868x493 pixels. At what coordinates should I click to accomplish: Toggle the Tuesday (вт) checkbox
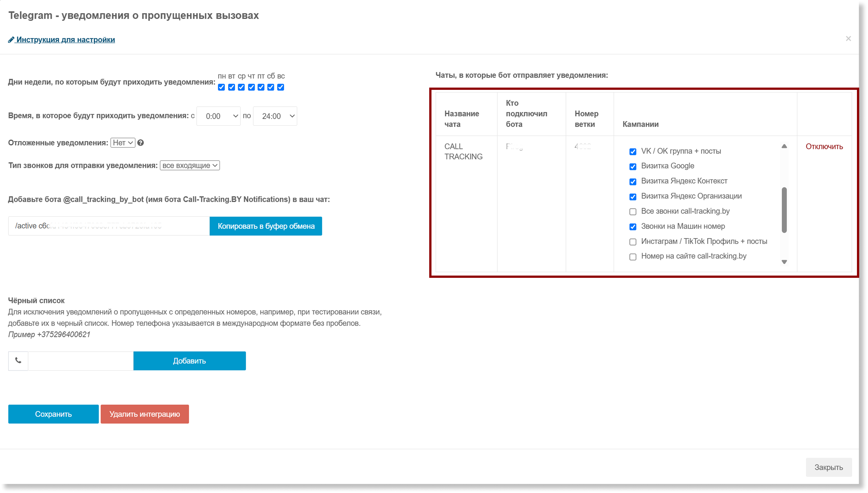coord(231,87)
